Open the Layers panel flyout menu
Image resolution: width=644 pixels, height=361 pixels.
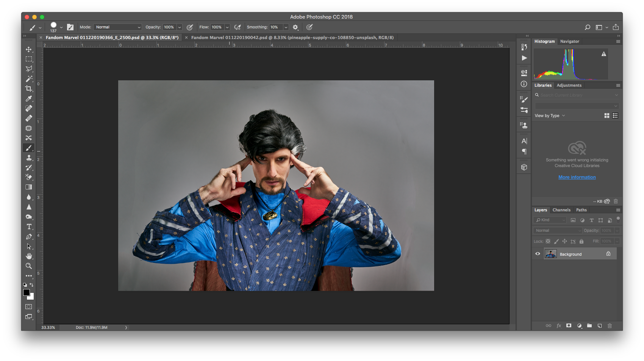(618, 210)
